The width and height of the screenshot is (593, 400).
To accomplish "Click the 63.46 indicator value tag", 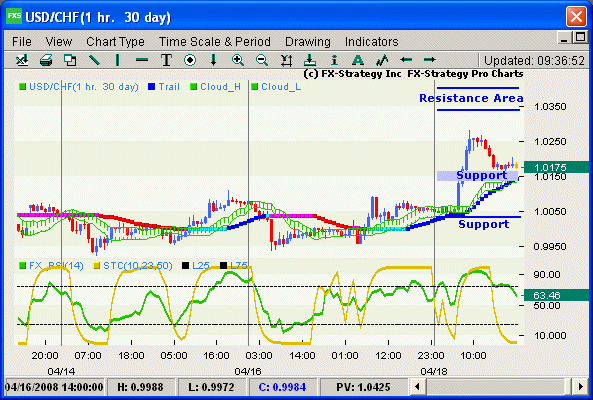I will pyautogui.click(x=556, y=295).
